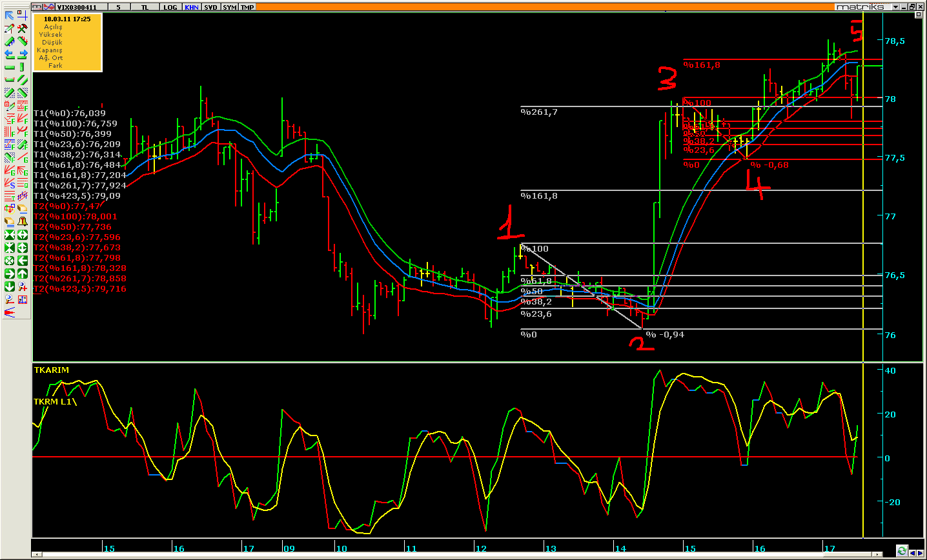Change the TL currency selector

pos(144,7)
